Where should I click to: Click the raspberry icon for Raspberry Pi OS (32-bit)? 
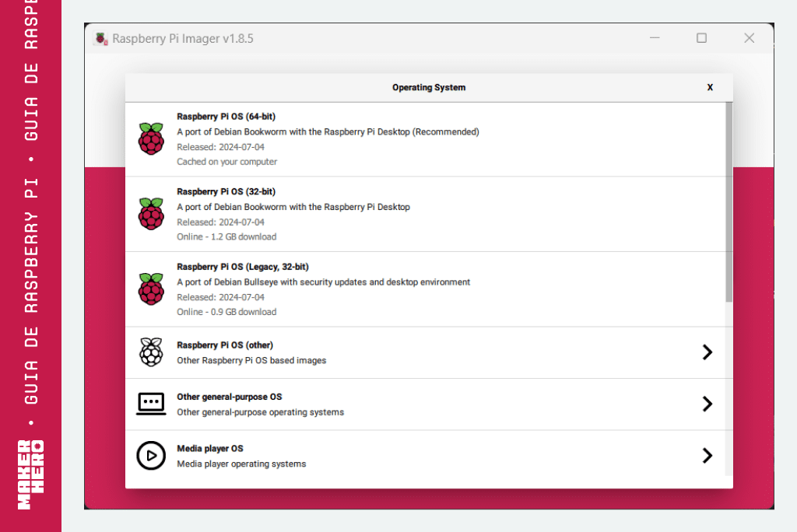(151, 214)
